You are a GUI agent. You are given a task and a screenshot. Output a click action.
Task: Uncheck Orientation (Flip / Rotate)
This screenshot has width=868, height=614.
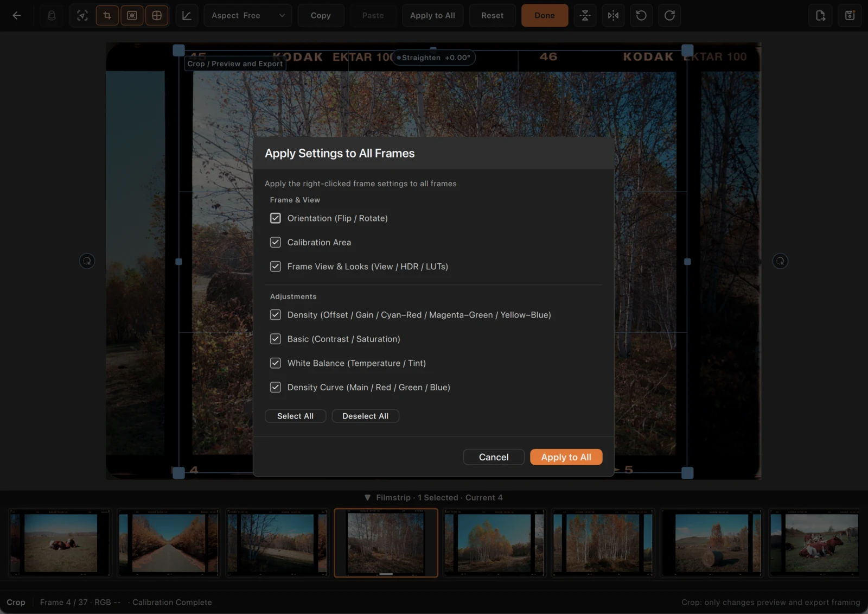click(x=276, y=218)
